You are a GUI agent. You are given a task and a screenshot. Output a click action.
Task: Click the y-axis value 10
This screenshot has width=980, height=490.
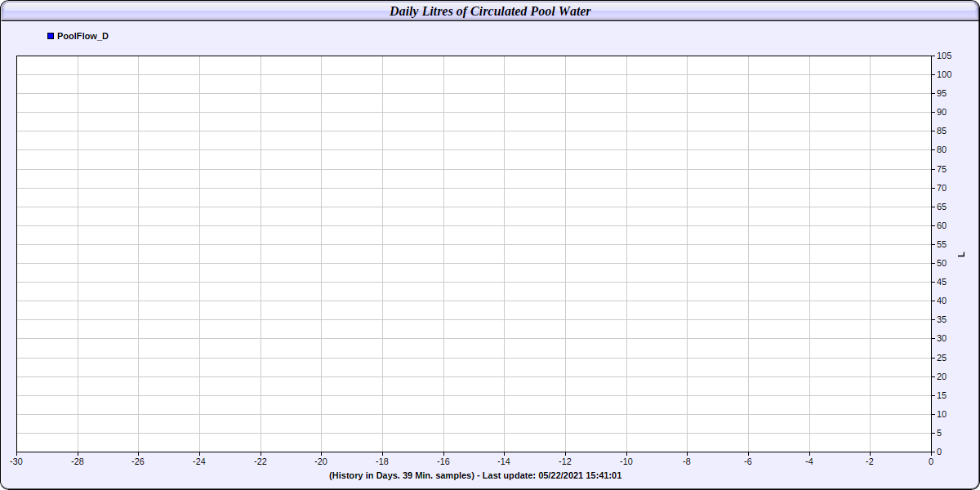pos(942,414)
